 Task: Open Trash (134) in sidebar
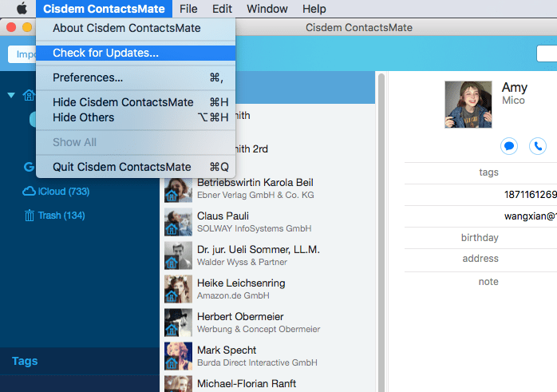(61, 216)
